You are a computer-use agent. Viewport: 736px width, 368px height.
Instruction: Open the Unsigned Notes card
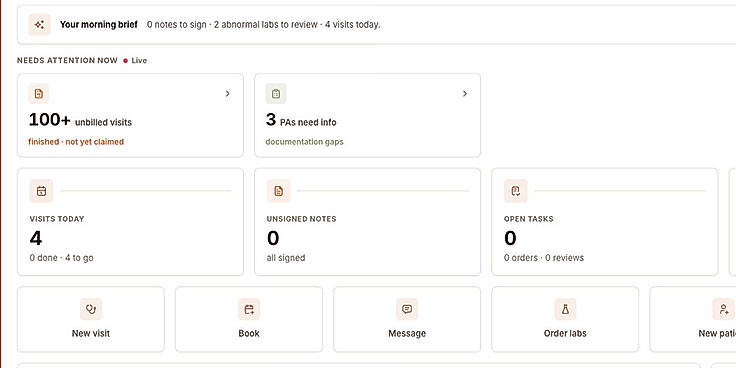(368, 222)
